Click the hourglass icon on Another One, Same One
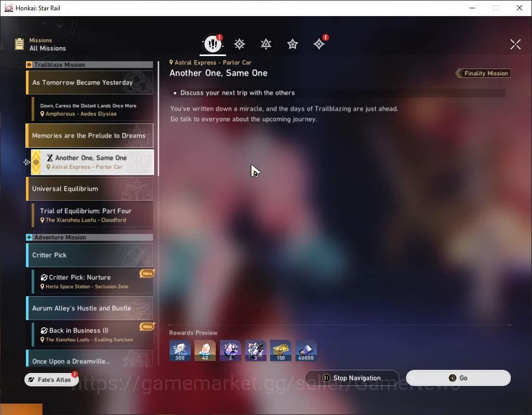 click(x=50, y=158)
